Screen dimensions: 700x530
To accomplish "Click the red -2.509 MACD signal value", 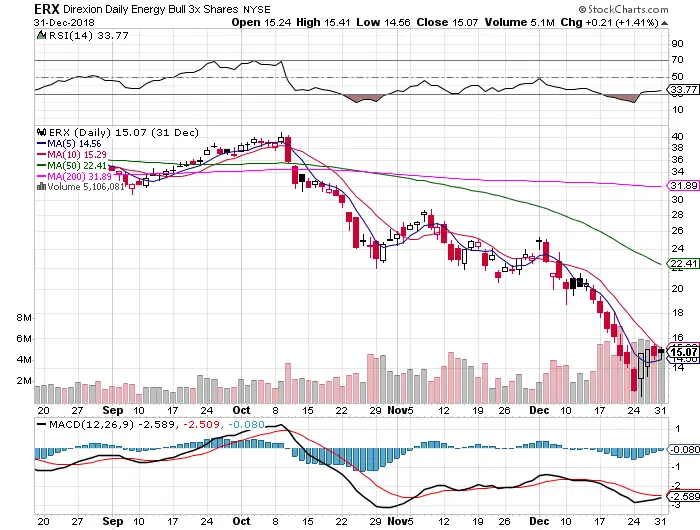I will pos(200,424).
